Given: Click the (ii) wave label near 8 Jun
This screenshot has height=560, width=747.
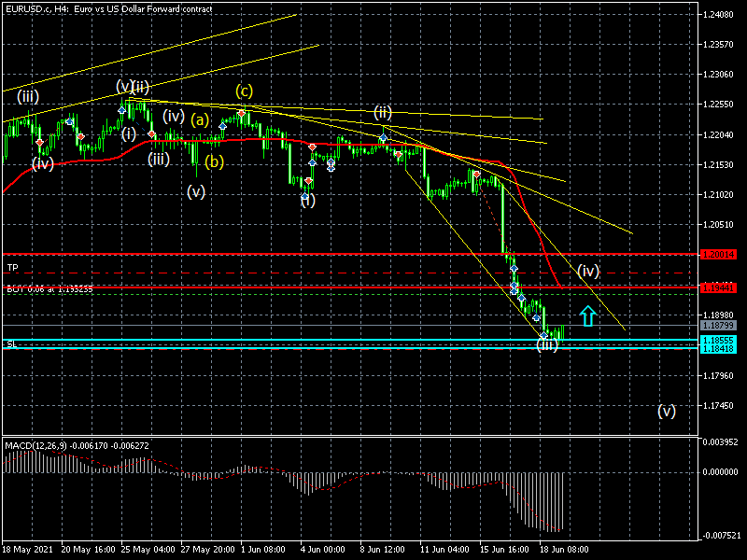Looking at the screenshot, I should point(383,112).
